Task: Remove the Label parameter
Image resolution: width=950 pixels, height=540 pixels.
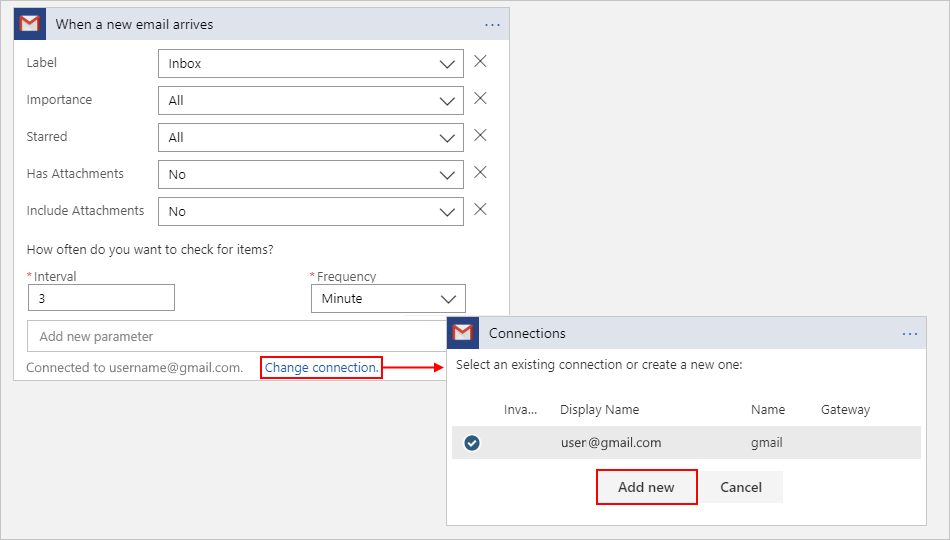Action: 480,61
